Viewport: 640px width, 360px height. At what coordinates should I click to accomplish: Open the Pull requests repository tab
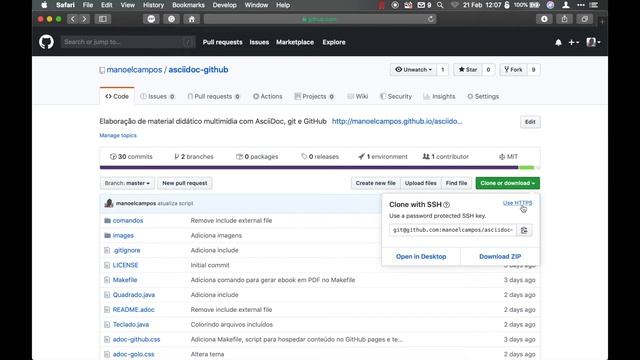point(213,97)
